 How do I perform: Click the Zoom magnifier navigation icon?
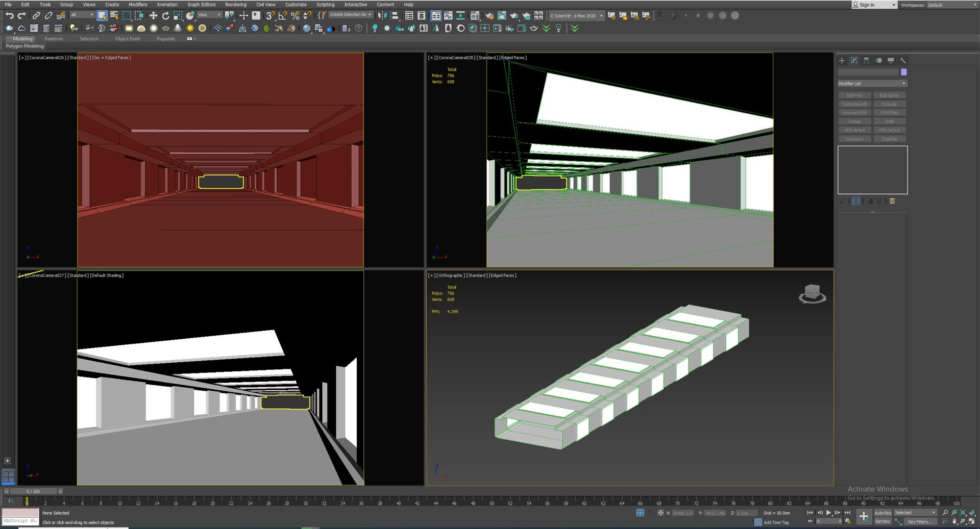coord(945,513)
